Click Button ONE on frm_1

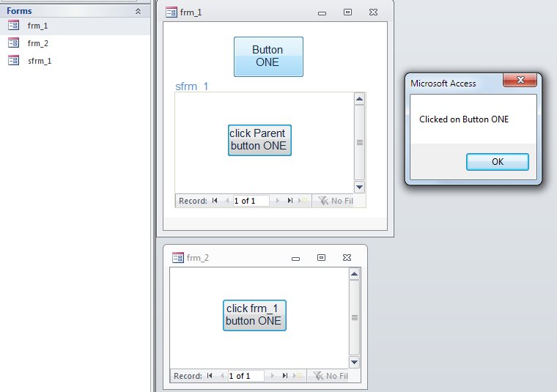click(x=268, y=56)
